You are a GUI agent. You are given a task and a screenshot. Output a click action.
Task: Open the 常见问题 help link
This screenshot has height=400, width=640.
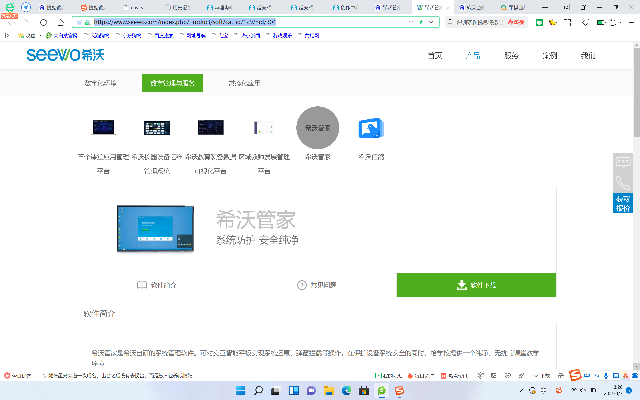317,285
